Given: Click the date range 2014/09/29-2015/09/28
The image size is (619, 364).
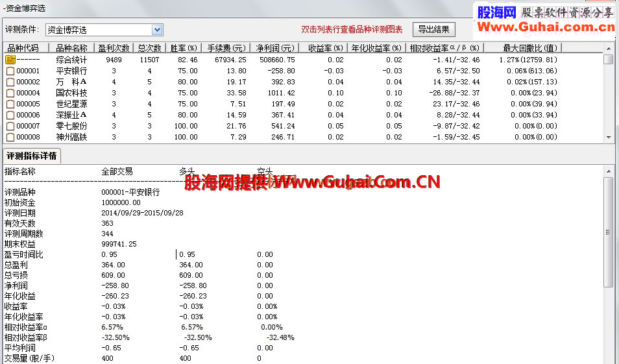Looking at the screenshot, I should click(x=143, y=213).
